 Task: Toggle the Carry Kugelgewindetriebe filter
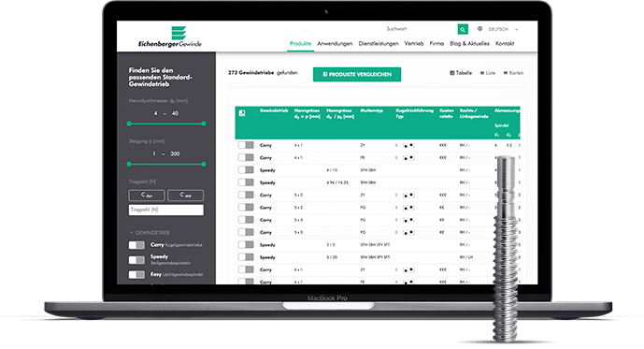[136, 245]
